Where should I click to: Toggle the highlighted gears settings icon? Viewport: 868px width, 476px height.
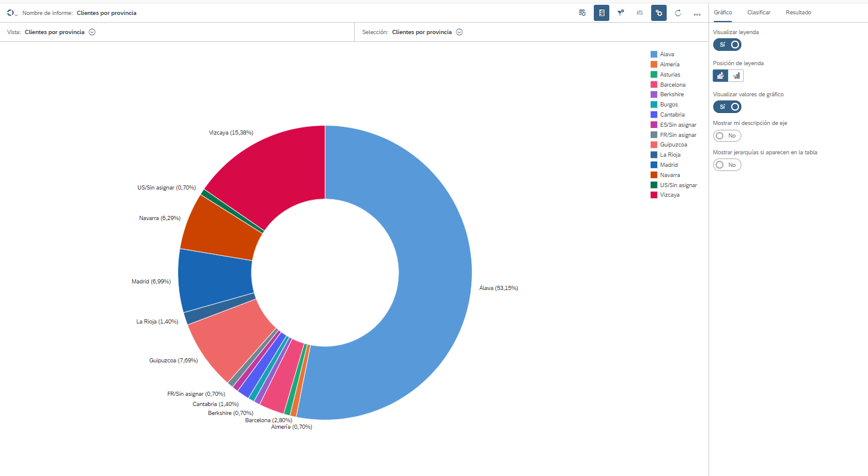pos(659,13)
